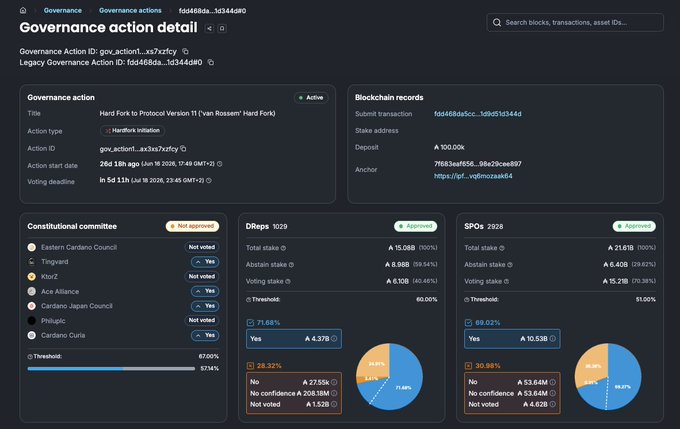Select DReps Yes row 4.37B
This screenshot has width=680, height=429.
[294, 339]
